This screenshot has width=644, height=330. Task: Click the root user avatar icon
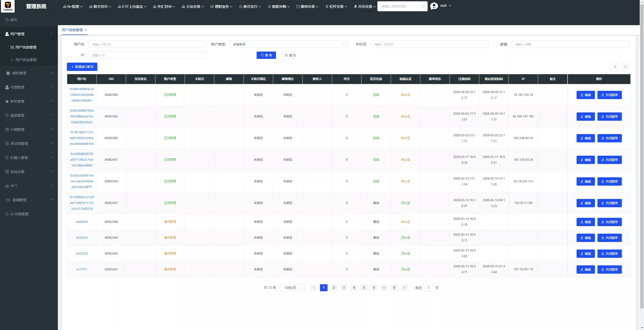pos(434,6)
